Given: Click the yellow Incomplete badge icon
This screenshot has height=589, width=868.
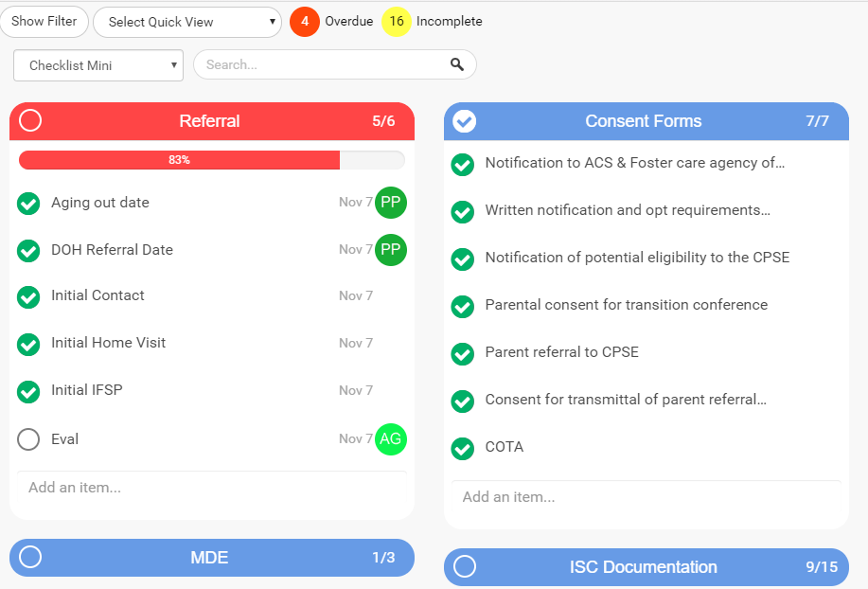Looking at the screenshot, I should coord(396,21).
